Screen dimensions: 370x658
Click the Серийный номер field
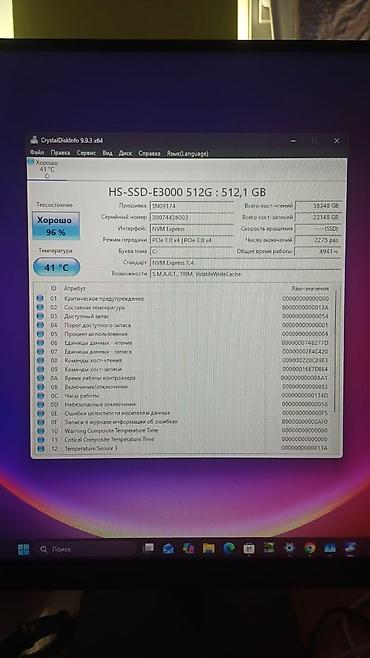[191, 217]
